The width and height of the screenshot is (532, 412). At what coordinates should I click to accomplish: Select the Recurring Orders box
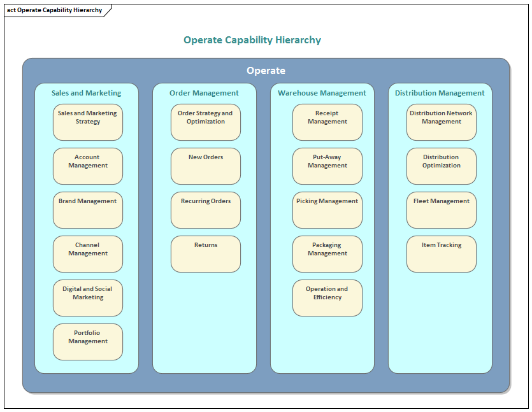click(205, 210)
